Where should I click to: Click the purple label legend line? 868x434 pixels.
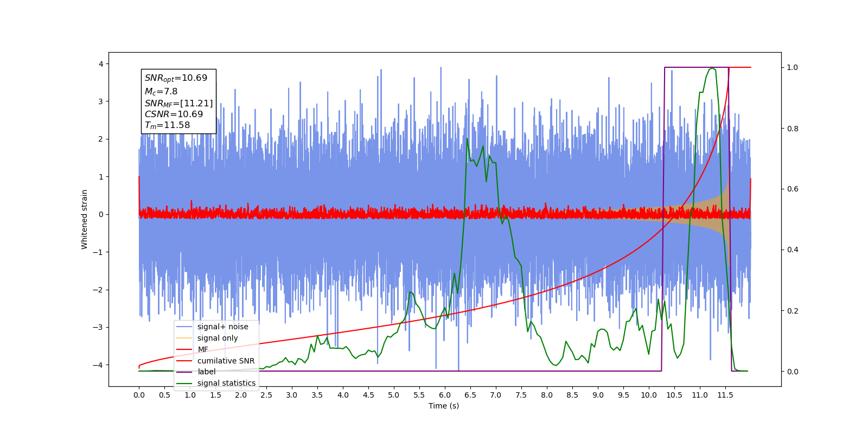pyautogui.click(x=184, y=372)
